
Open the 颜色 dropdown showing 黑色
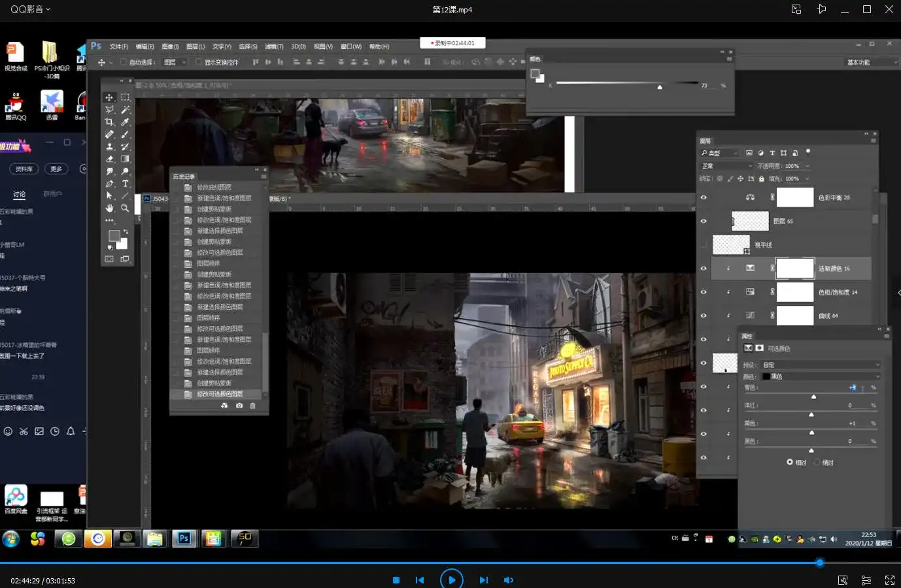(821, 376)
